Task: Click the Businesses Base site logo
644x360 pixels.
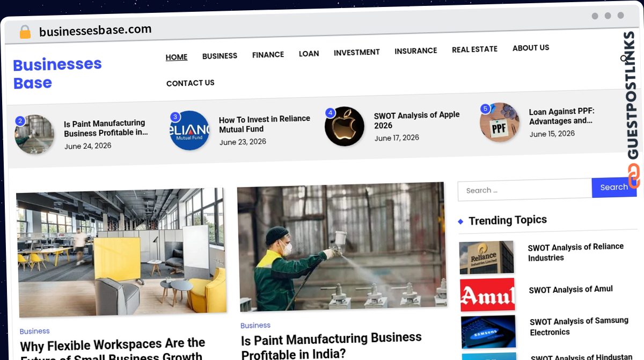Action: (57, 73)
